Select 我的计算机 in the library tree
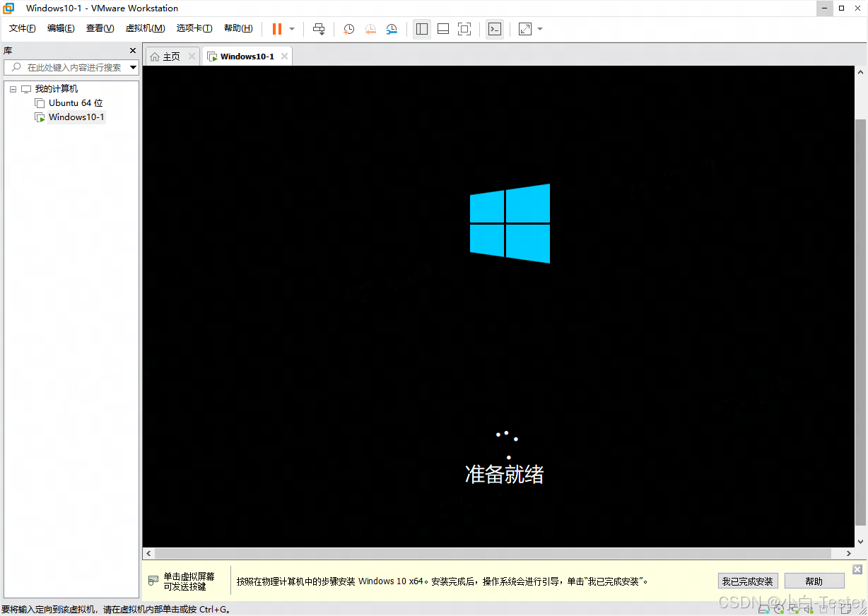 (x=57, y=89)
